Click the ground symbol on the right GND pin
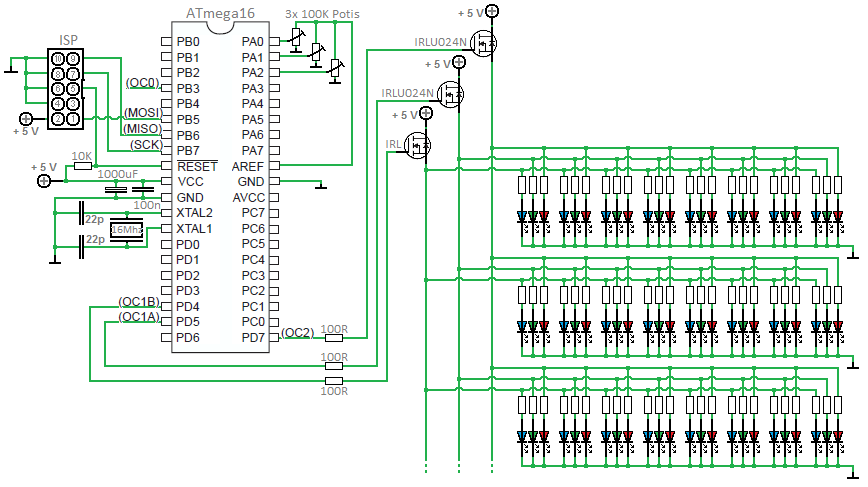The image size is (868, 487). [321, 185]
